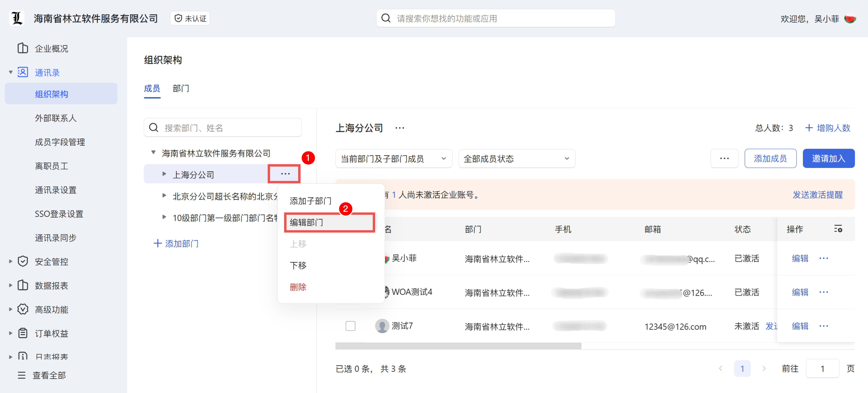Click the 搜索部门、姓名 search field
Screen dimensions: 868x393
222,128
